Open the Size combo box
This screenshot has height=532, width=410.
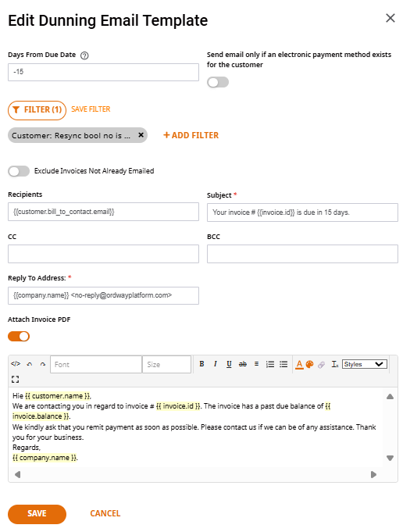click(x=166, y=364)
